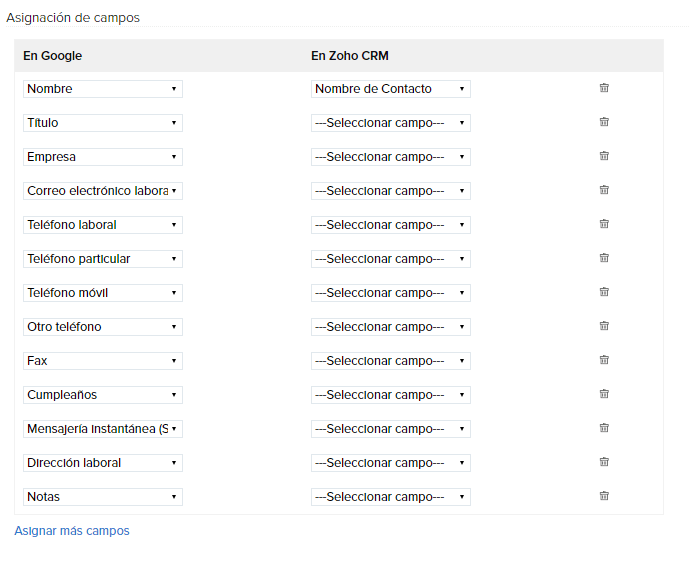
Task: Delete the Teléfono laboral mapping row
Action: (x=604, y=224)
